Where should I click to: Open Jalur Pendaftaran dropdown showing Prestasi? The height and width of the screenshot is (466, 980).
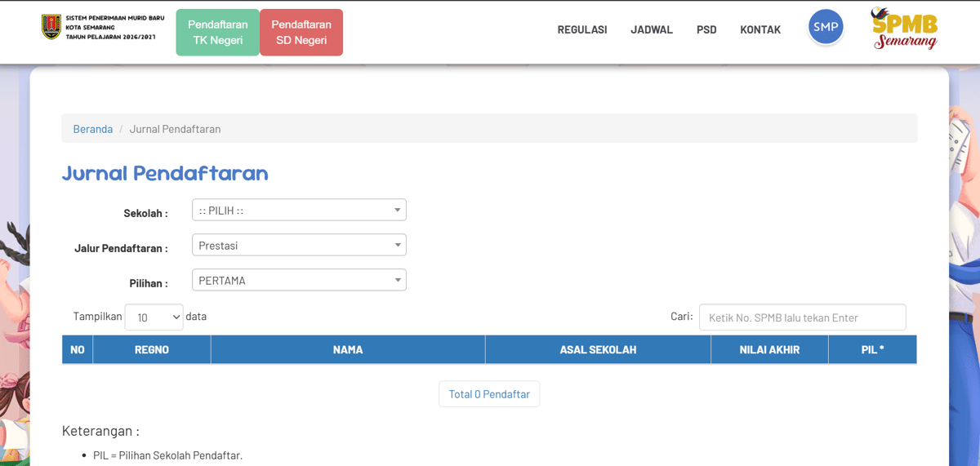299,246
